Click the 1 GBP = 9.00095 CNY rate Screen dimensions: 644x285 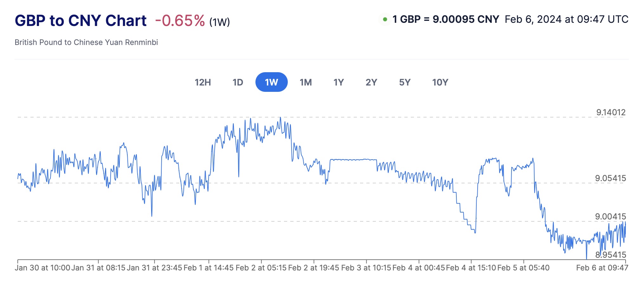446,19
